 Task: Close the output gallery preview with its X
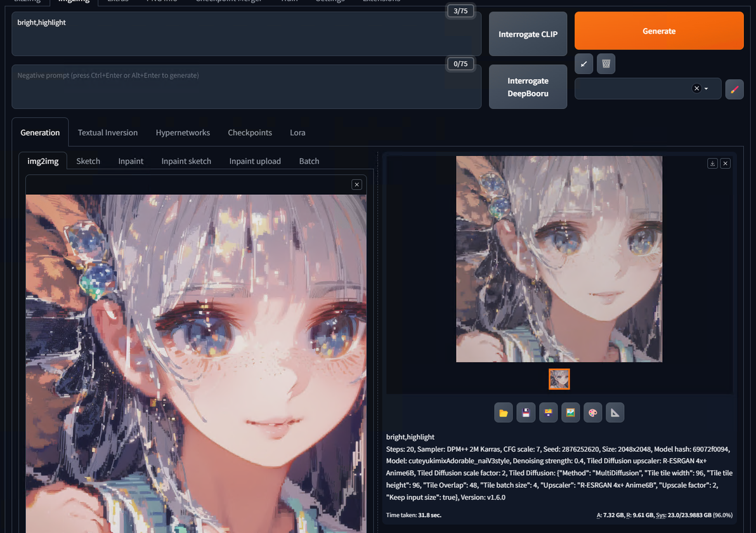725,164
